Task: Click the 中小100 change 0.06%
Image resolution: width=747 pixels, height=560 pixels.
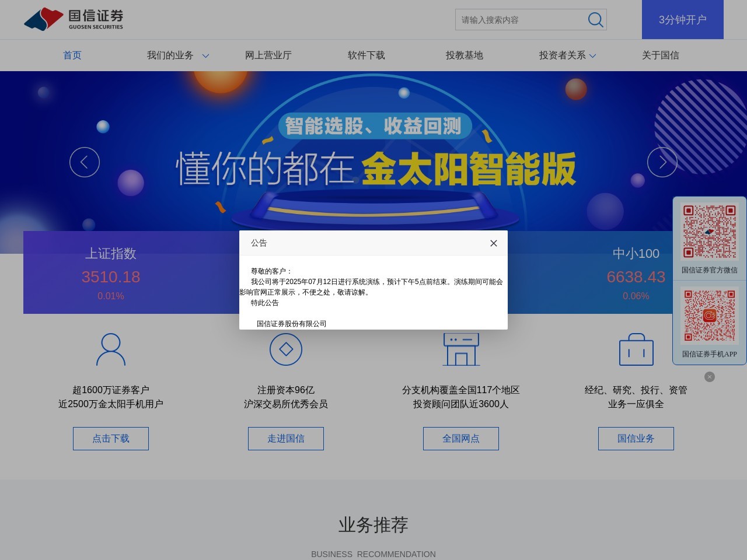Action: pyautogui.click(x=636, y=296)
